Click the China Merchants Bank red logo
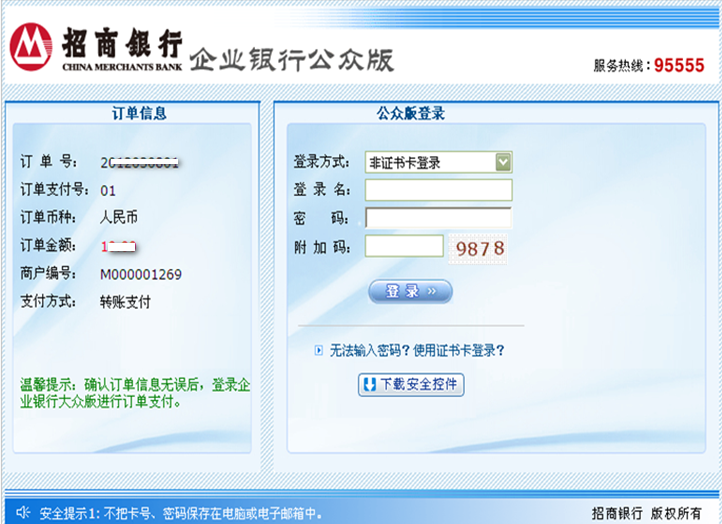 point(31,46)
